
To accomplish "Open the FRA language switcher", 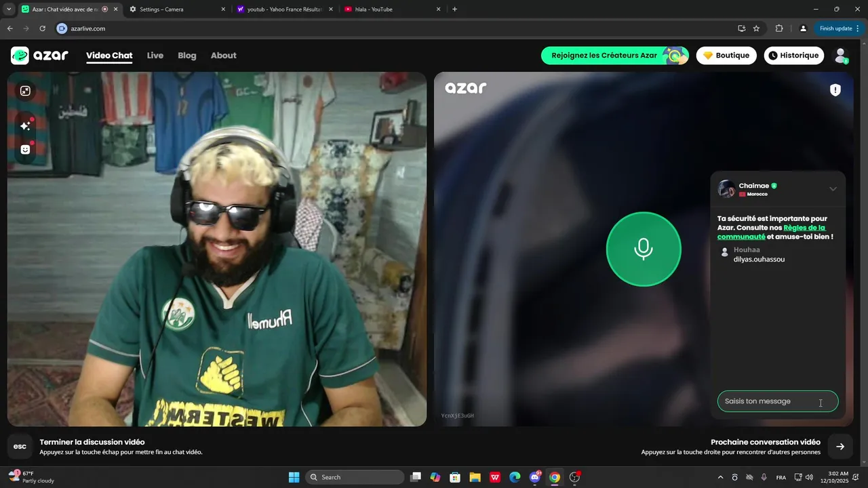I will (781, 477).
